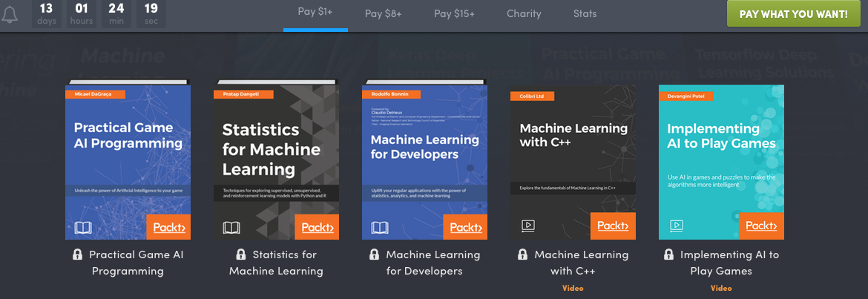
Task: Click book icon on Practical Game AI cover
Action: click(x=83, y=228)
